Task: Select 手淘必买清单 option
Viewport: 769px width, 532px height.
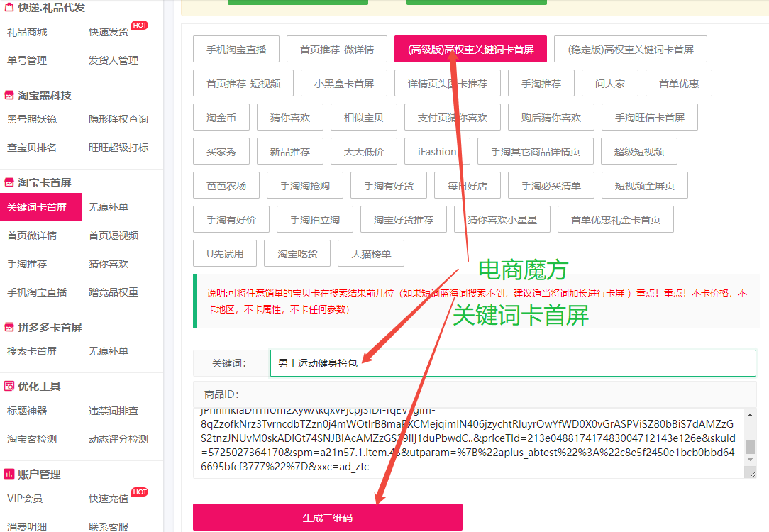Action: pyautogui.click(x=551, y=185)
